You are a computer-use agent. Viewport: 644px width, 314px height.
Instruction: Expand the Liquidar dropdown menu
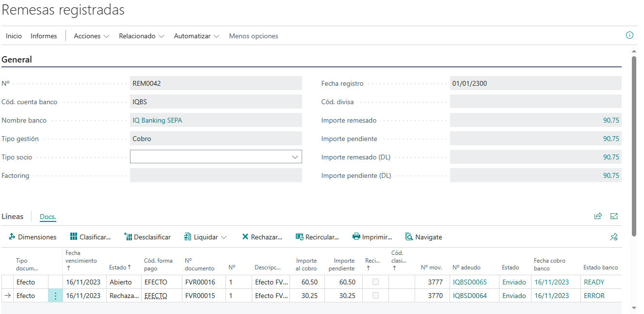coord(224,237)
